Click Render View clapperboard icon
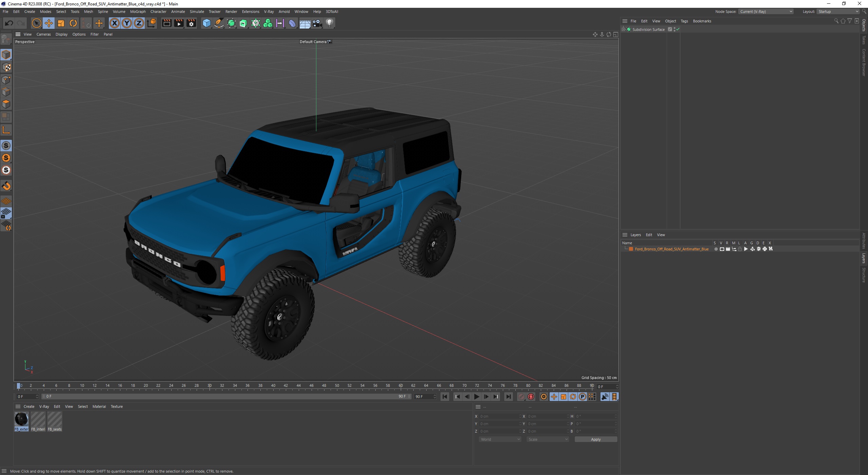This screenshot has width=868, height=475. click(x=166, y=23)
